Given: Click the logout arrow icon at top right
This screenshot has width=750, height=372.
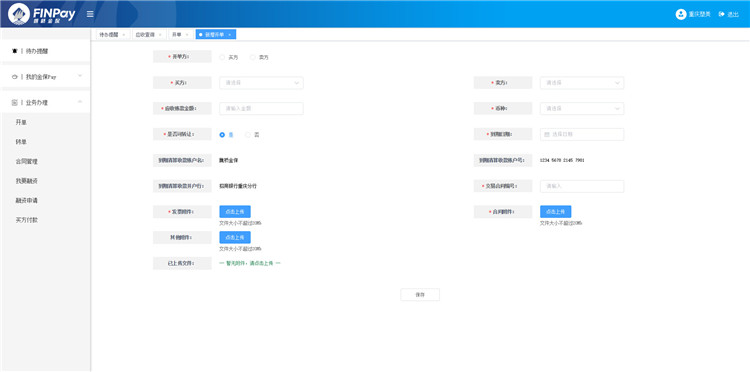Looking at the screenshot, I should tap(721, 14).
